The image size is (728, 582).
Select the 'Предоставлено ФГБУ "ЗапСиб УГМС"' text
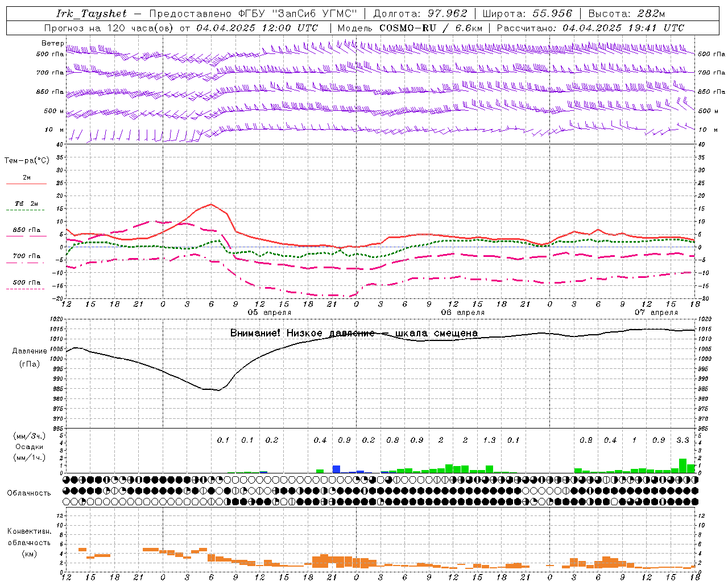point(253,14)
